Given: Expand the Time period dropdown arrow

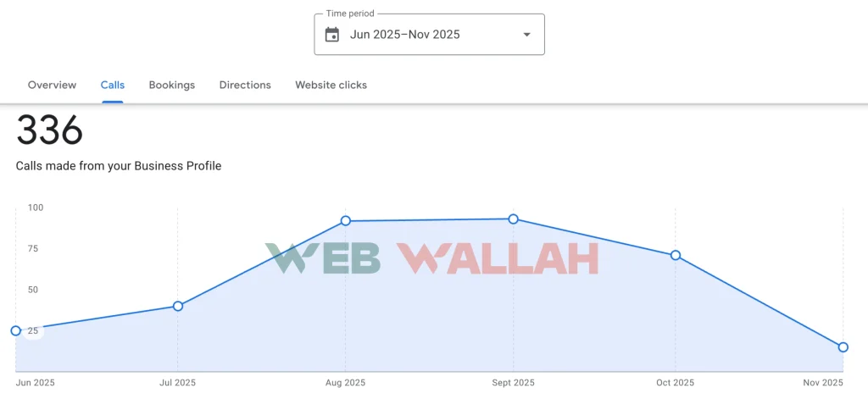Looking at the screenshot, I should [526, 35].
